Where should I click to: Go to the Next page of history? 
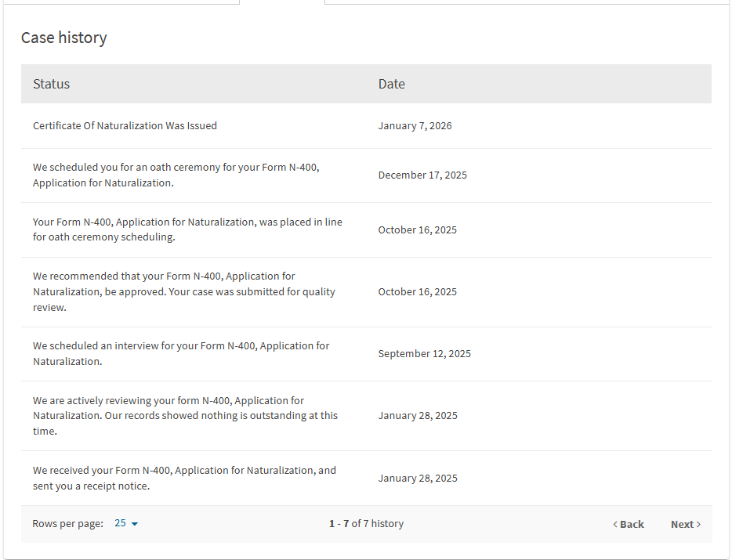click(685, 524)
